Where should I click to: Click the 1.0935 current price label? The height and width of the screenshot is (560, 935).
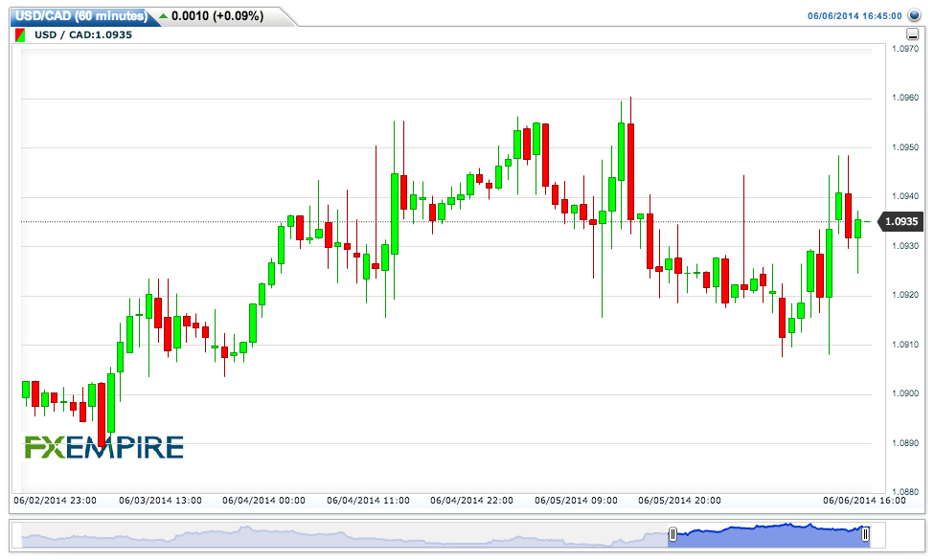pos(901,222)
